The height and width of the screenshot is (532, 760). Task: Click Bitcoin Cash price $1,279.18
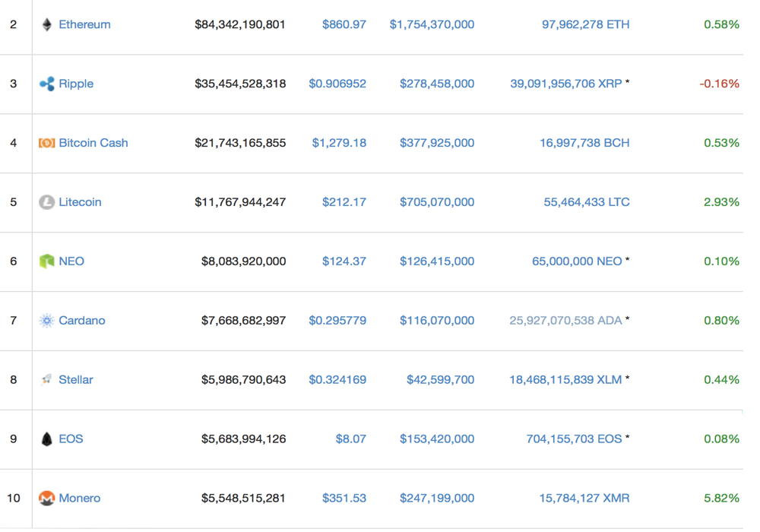[339, 143]
